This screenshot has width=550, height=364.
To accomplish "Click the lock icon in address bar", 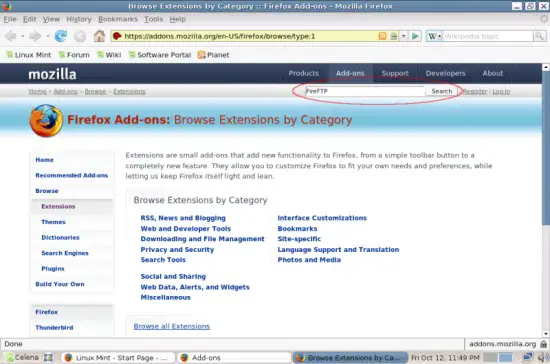I will (x=394, y=36).
